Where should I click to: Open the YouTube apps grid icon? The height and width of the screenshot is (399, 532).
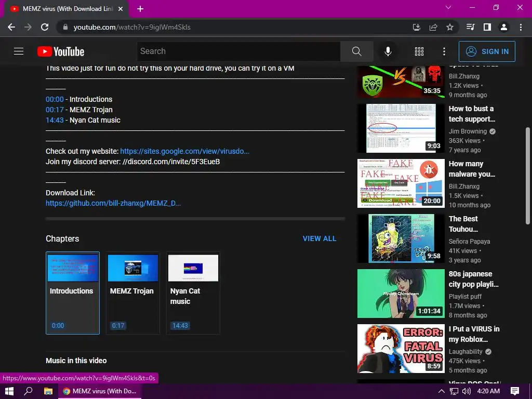[419, 51]
